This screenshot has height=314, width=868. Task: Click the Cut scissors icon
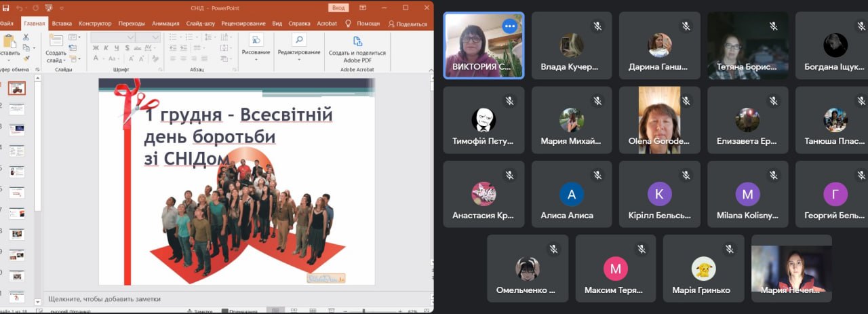click(26, 37)
